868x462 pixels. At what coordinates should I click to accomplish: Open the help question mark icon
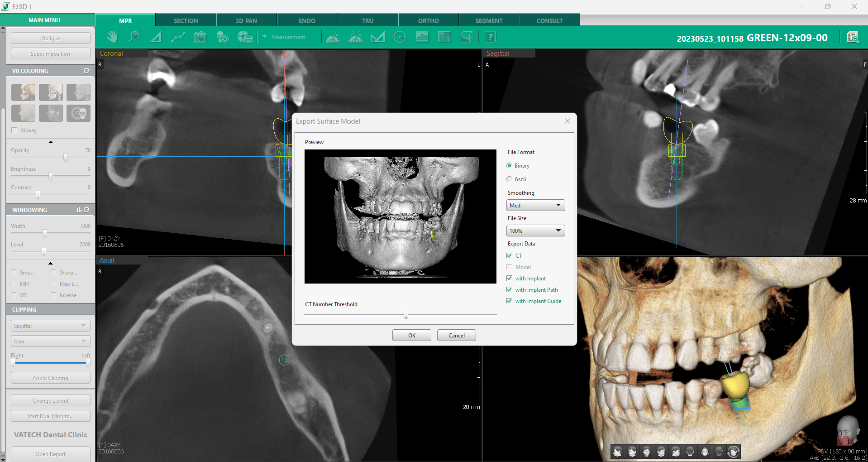[x=490, y=37]
